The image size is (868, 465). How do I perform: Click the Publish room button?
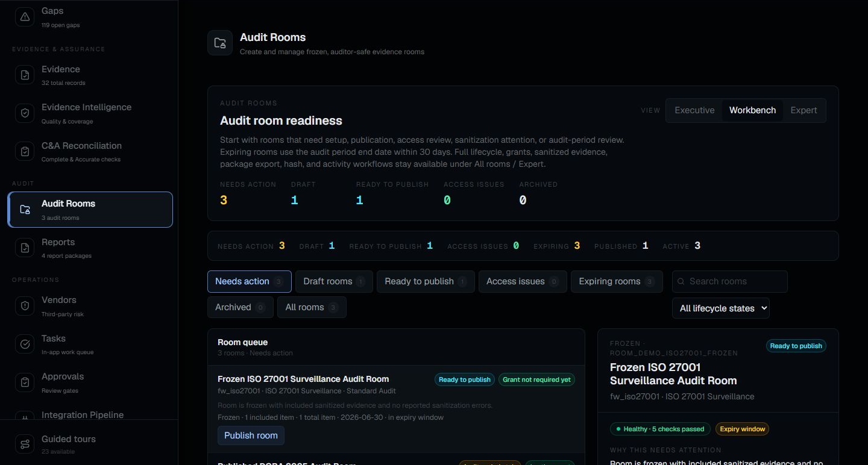(251, 435)
